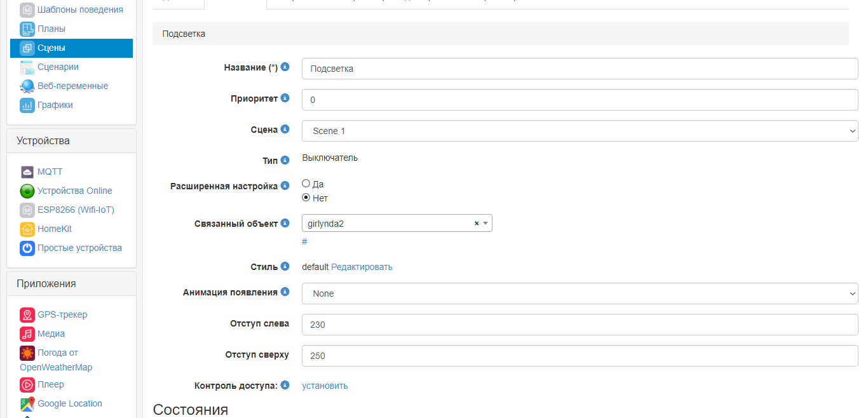Click info icon next to Приоритет
The width and height of the screenshot is (868, 418).
coord(285,98)
